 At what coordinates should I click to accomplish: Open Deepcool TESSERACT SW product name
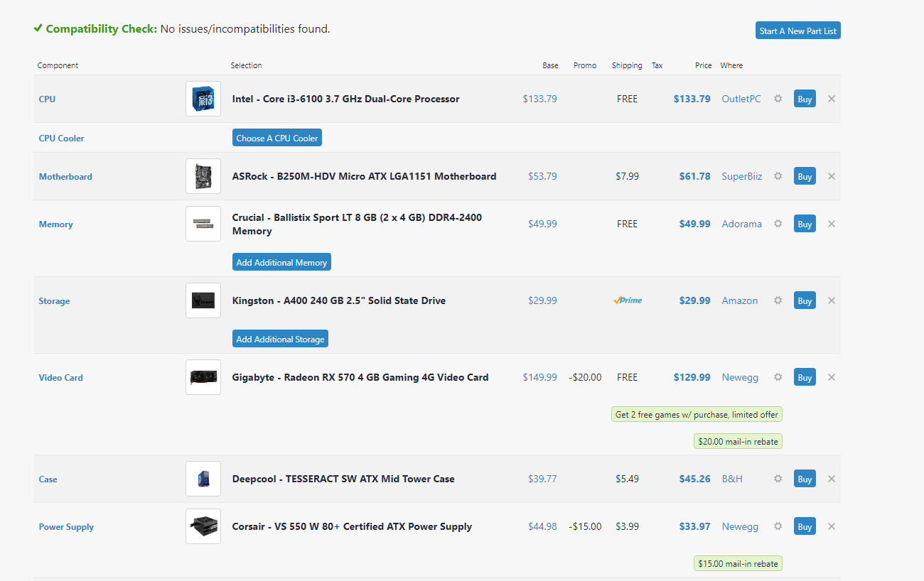click(343, 479)
